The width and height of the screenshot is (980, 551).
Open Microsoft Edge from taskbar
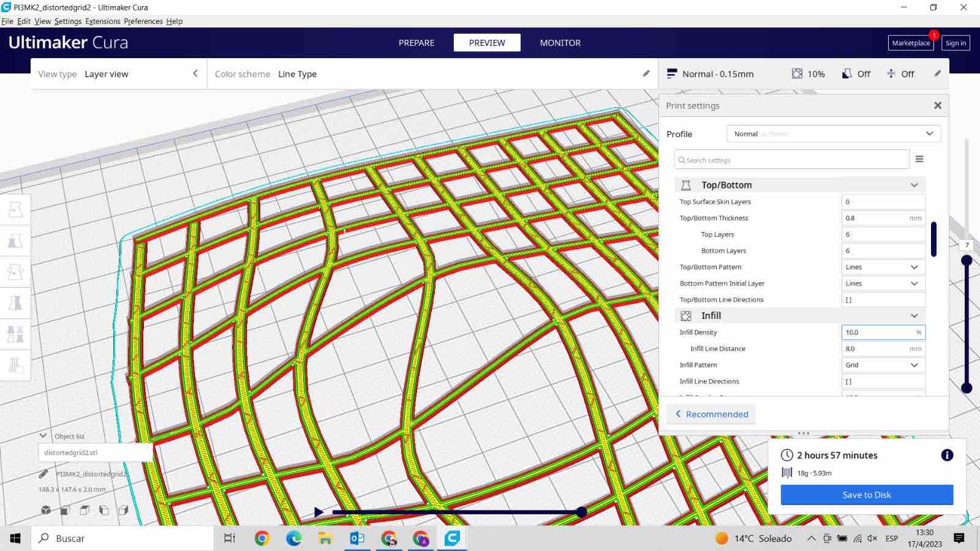(293, 538)
